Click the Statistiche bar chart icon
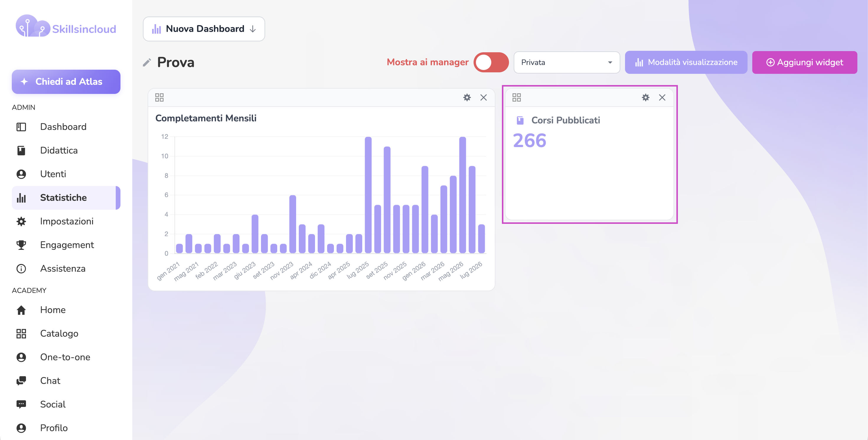 point(21,198)
